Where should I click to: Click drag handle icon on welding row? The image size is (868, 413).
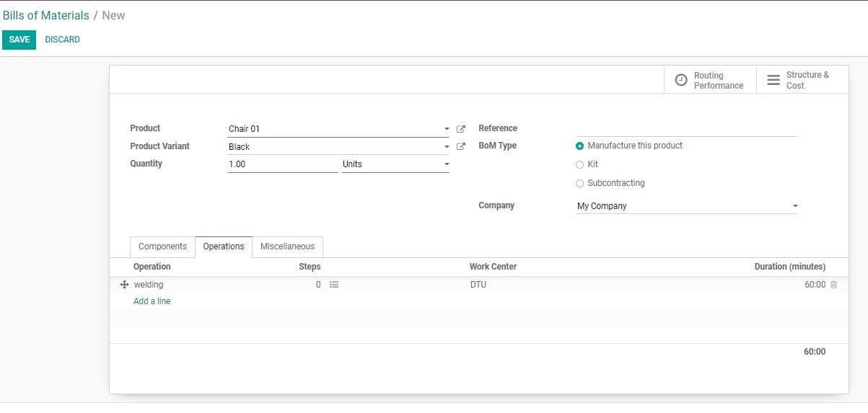[124, 285]
